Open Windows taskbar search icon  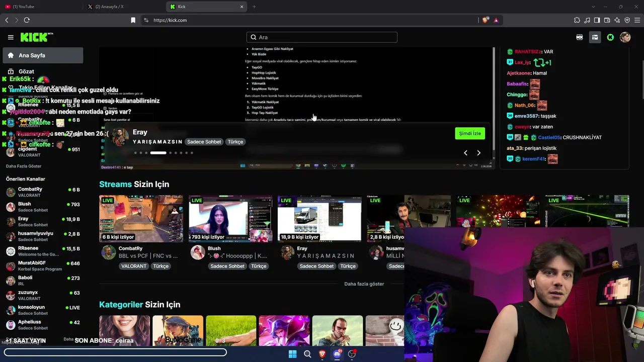pyautogui.click(x=307, y=354)
